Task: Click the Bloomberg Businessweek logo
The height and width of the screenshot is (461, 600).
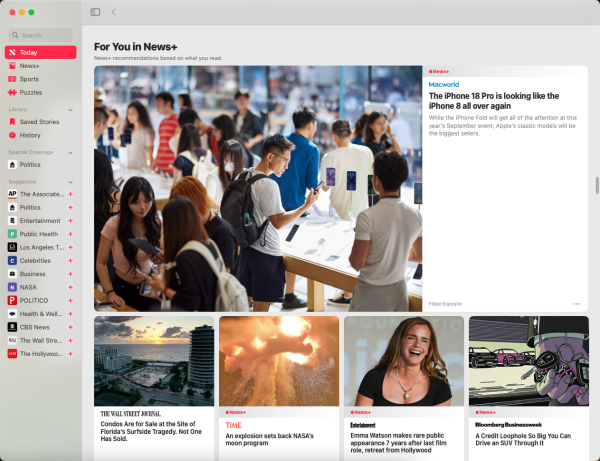Action: pos(509,425)
